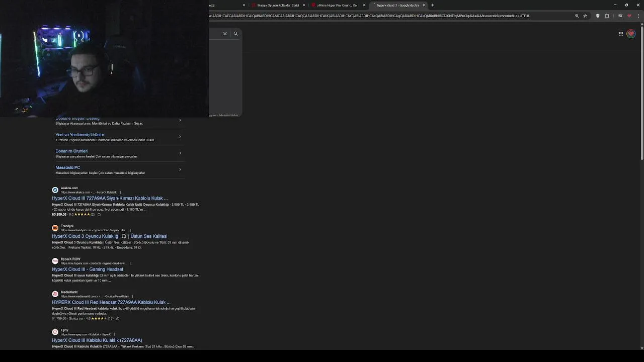Screen dimensions: 644x362
Task: Click the zoom magnifier icon in address bar
Action: (x=577, y=16)
